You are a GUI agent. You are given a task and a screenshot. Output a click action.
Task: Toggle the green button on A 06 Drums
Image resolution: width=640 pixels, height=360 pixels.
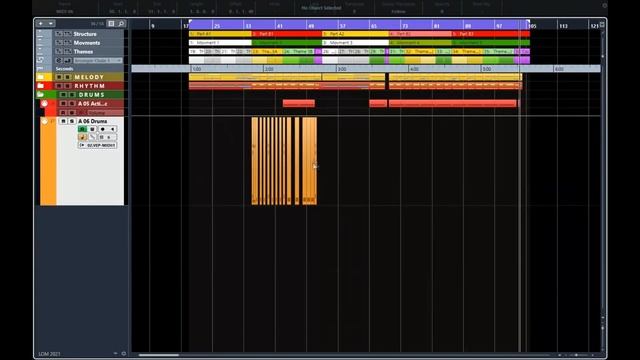(82, 129)
